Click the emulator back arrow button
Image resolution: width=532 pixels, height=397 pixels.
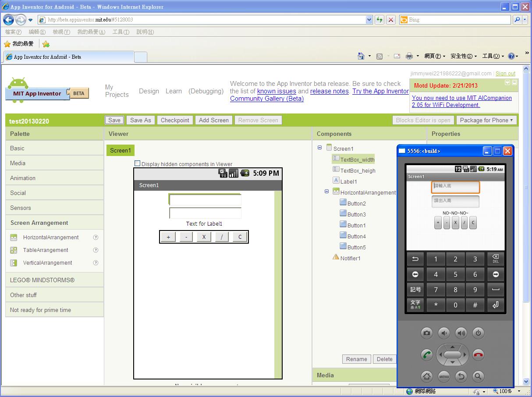[x=461, y=376]
